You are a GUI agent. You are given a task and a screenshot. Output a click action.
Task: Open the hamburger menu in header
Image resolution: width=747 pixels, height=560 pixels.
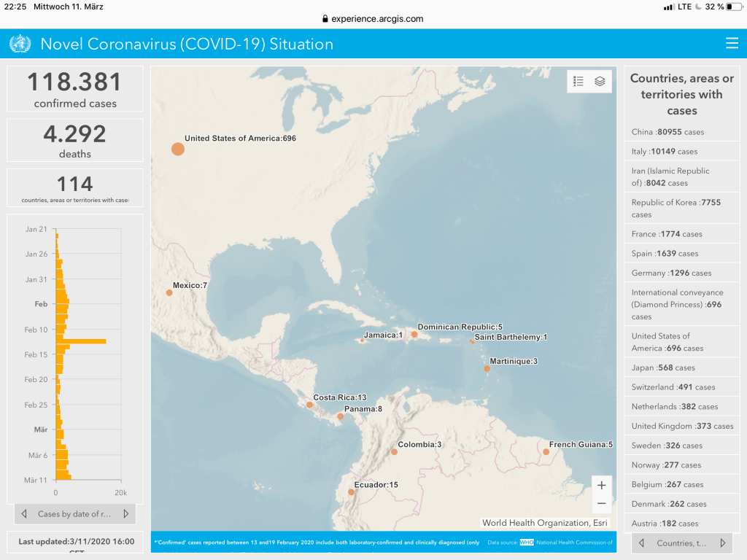(732, 44)
